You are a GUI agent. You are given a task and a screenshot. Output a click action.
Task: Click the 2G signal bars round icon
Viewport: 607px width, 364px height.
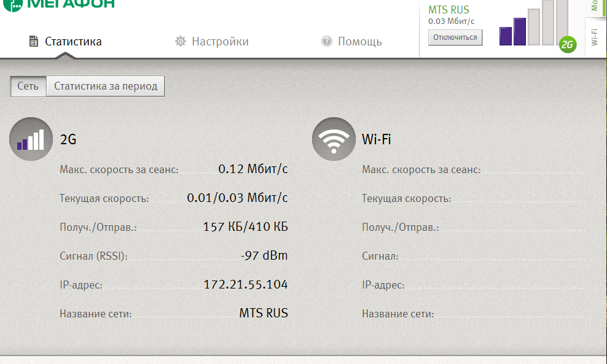31,139
